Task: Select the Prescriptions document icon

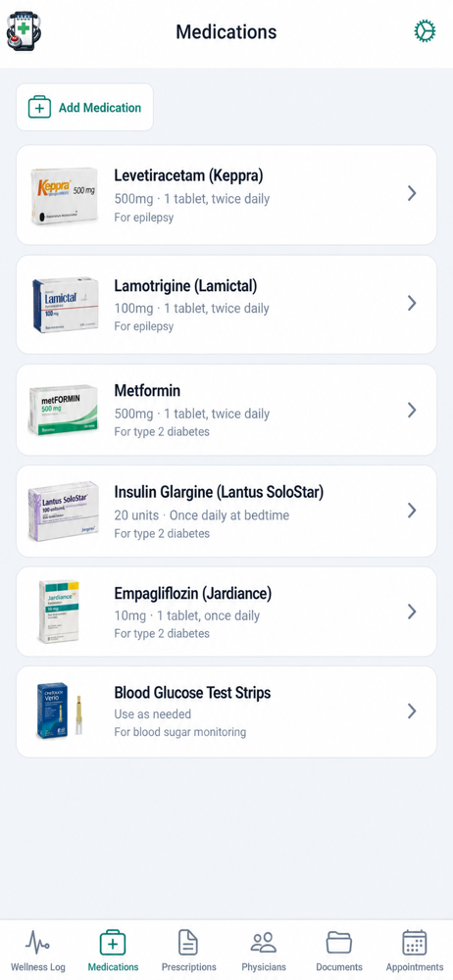Action: click(188, 942)
